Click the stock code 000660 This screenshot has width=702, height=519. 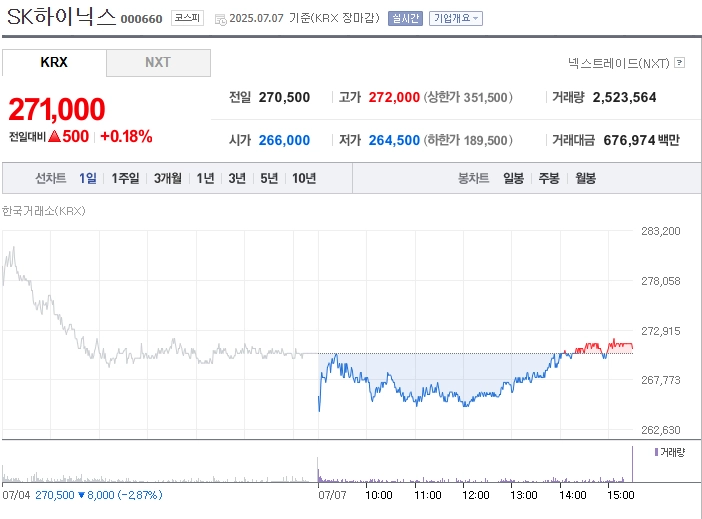[x=141, y=19]
